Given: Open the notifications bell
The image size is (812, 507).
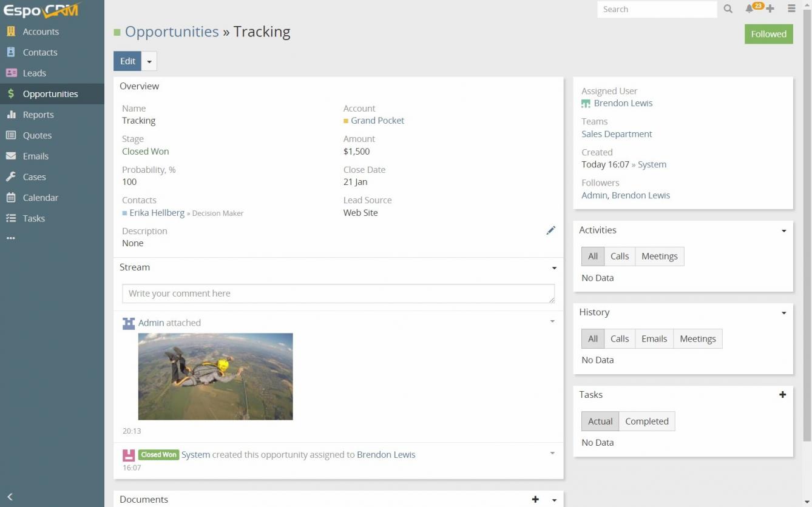Looking at the screenshot, I should click(x=749, y=9).
